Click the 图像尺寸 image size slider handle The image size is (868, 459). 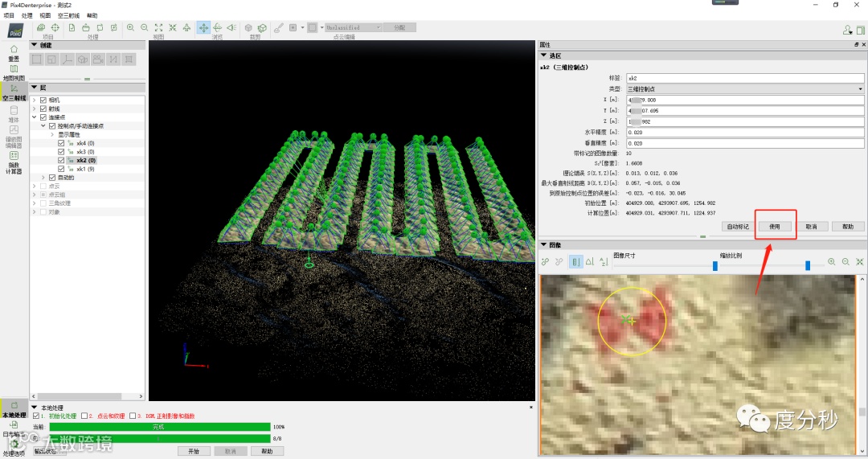[x=715, y=265]
